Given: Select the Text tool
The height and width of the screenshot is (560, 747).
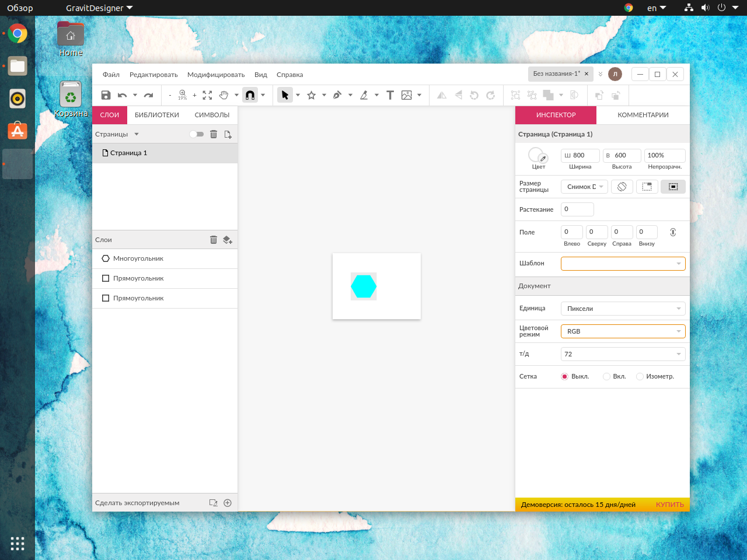Looking at the screenshot, I should click(390, 95).
